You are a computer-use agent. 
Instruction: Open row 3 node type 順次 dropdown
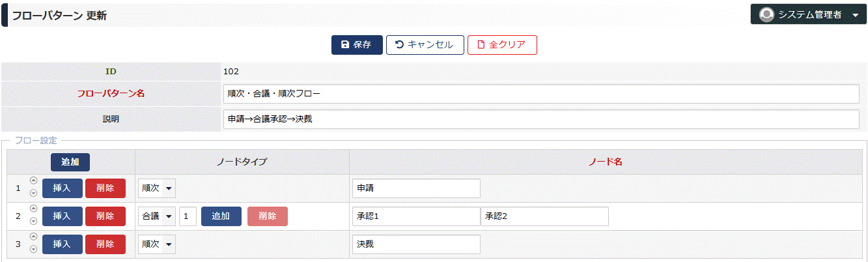tap(157, 244)
